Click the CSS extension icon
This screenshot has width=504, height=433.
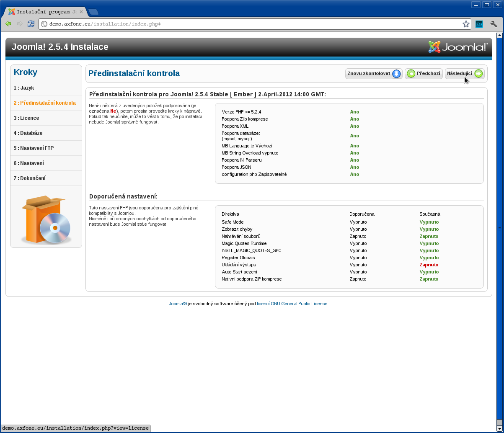click(x=479, y=24)
